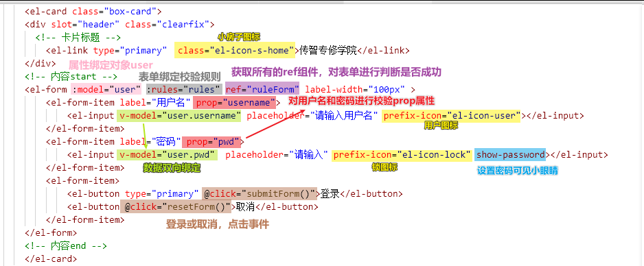Click the class="box-card" attribute text

click(114, 12)
